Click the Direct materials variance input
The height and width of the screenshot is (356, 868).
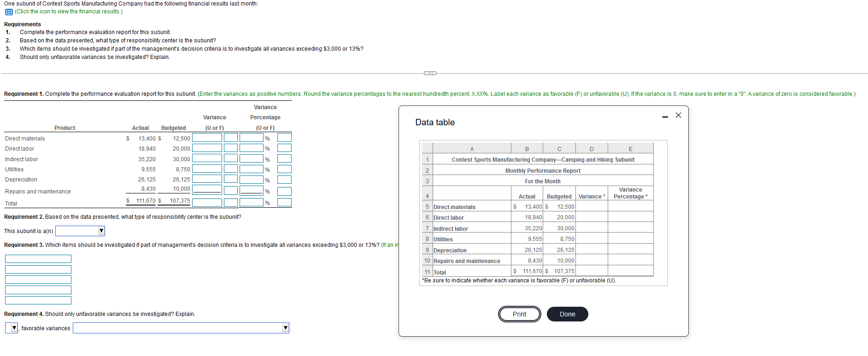click(207, 138)
